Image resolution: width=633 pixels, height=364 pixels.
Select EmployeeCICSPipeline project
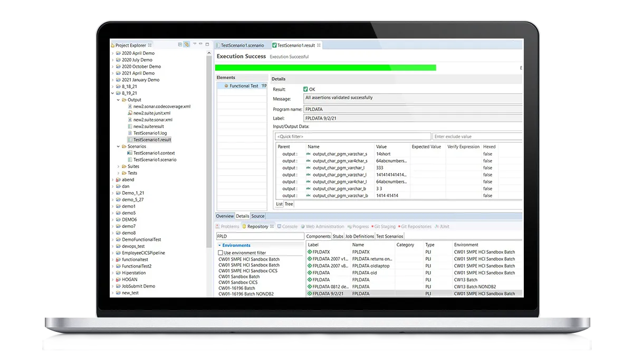pos(143,253)
